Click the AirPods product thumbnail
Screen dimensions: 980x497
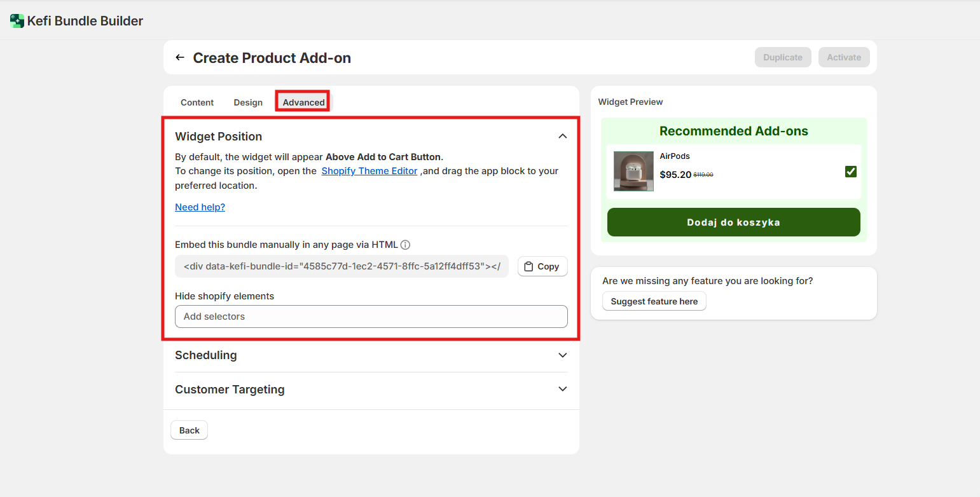633,171
